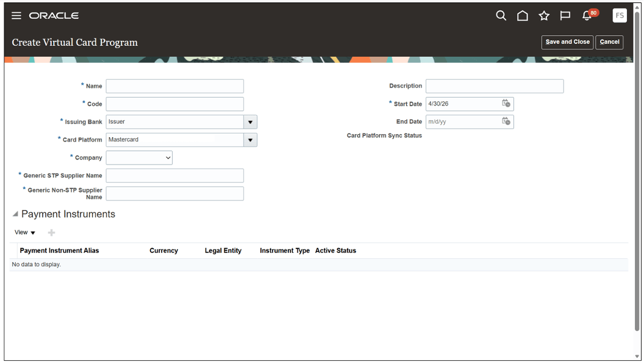Expand the Card Platform dropdown arrow
Viewport: 644px width, 362px height.
250,140
